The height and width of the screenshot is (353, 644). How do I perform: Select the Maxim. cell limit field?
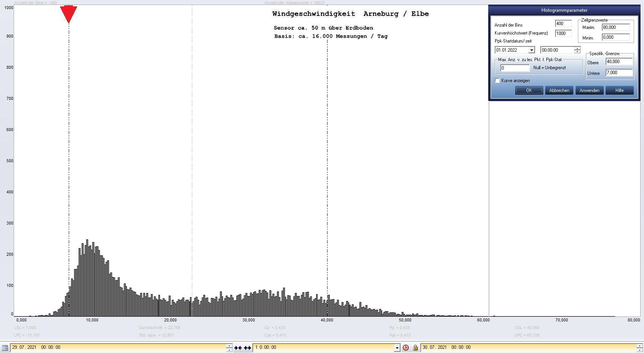pyautogui.click(x=616, y=27)
